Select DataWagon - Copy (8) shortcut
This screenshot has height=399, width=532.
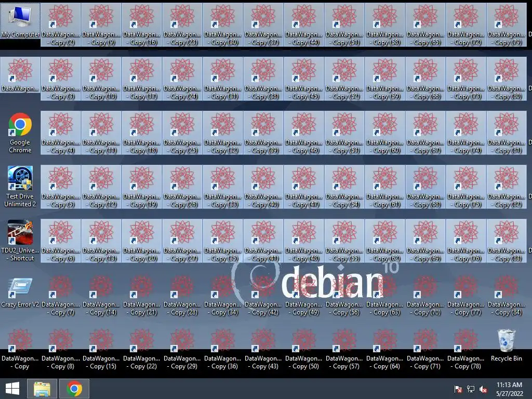61,349
